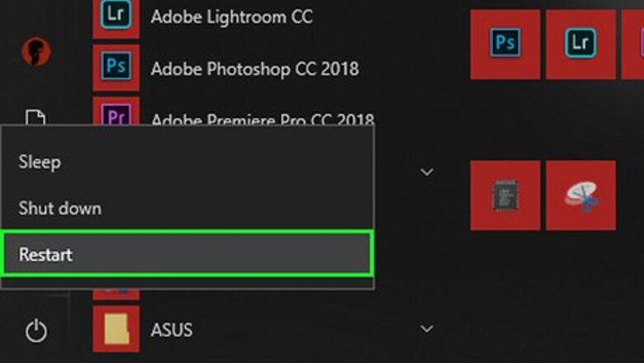The image size is (644, 363).
Task: Launch Premiere Pro from its Pr list icon
Action: [x=116, y=111]
